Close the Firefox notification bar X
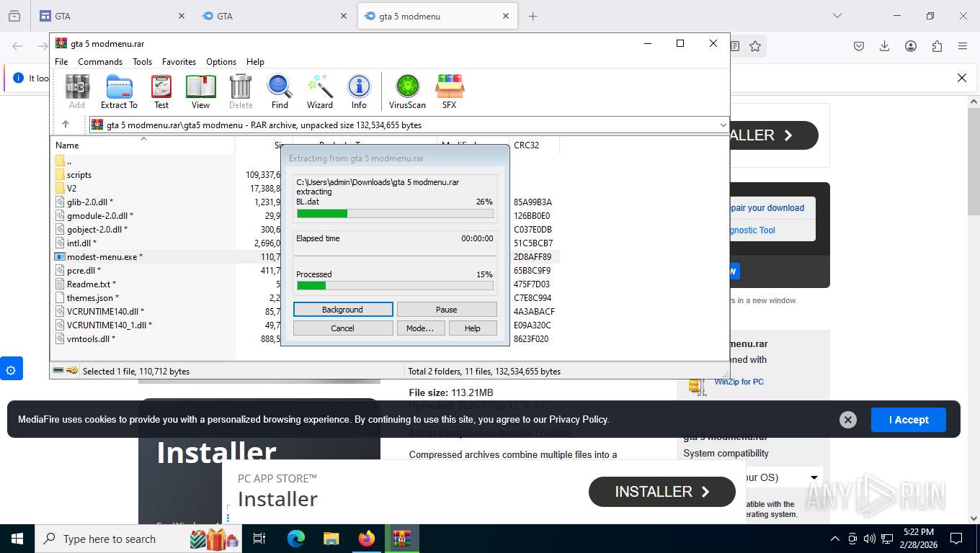The width and height of the screenshot is (980, 553). (961, 78)
